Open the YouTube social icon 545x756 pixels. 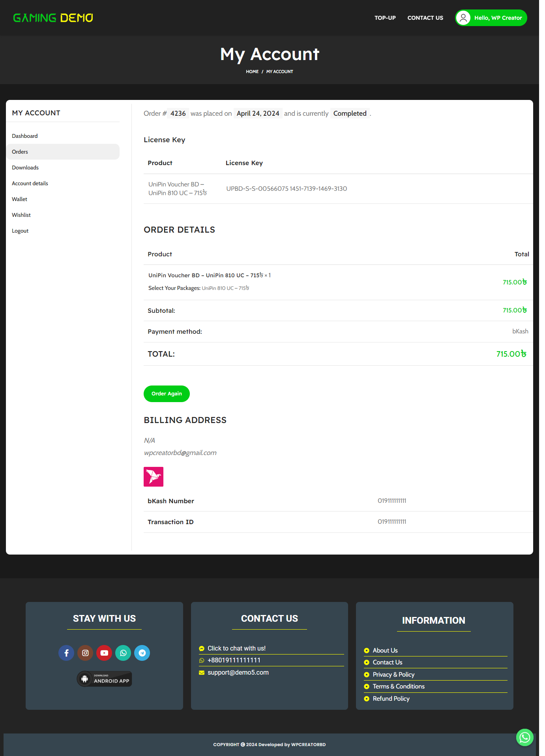[104, 653]
